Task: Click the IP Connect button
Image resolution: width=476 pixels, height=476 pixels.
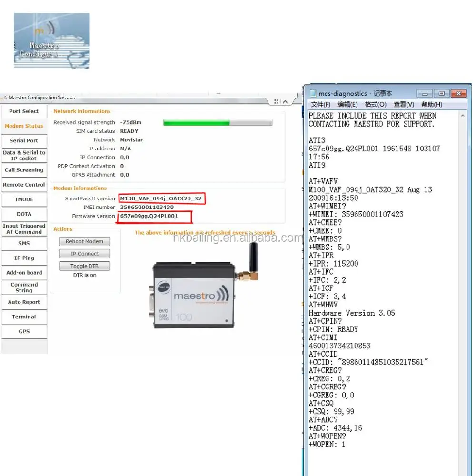Action: coord(85,254)
